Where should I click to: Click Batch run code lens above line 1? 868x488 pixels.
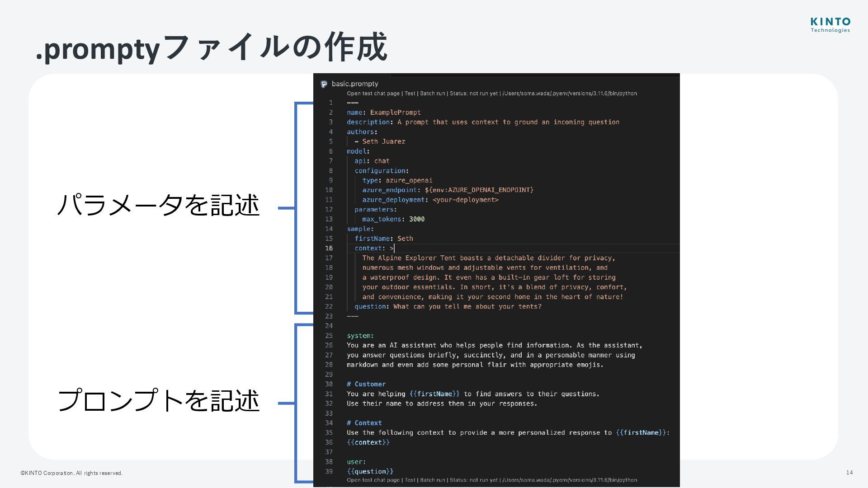(x=432, y=94)
